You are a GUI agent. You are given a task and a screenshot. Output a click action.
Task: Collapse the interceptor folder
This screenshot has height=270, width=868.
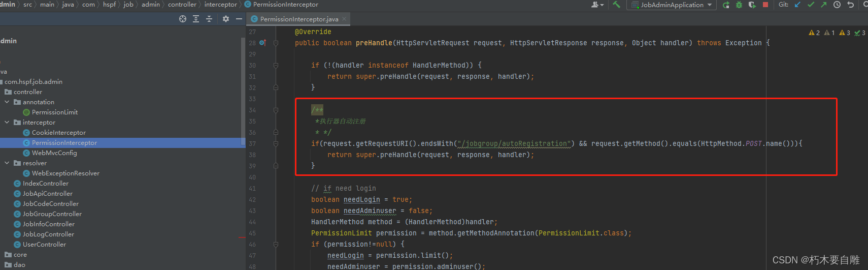[7, 122]
